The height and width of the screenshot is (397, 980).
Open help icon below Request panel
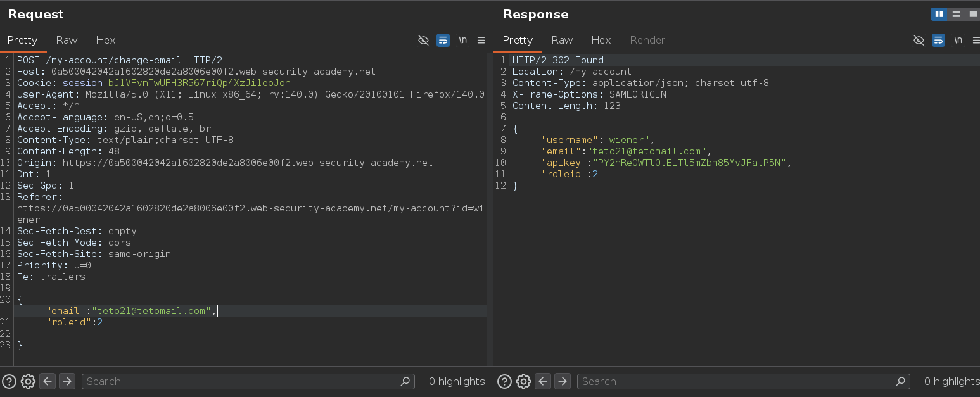click(9, 381)
